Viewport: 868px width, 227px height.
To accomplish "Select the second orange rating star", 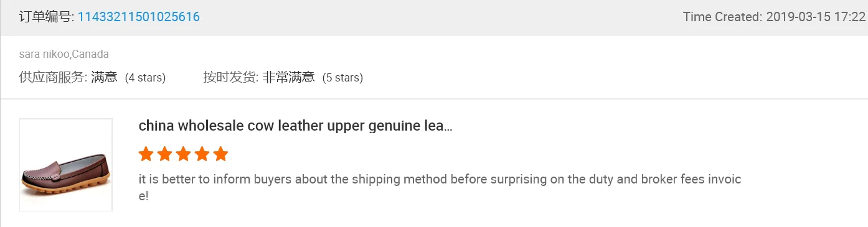I will (x=165, y=154).
